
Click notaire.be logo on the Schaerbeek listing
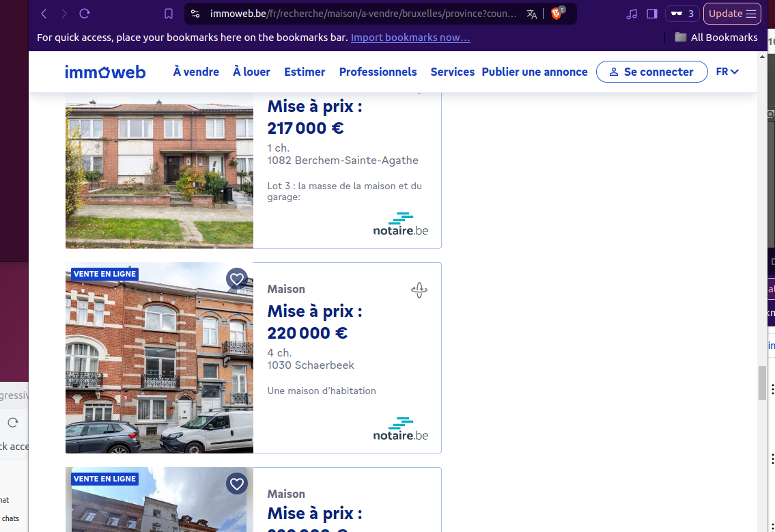tap(401, 429)
